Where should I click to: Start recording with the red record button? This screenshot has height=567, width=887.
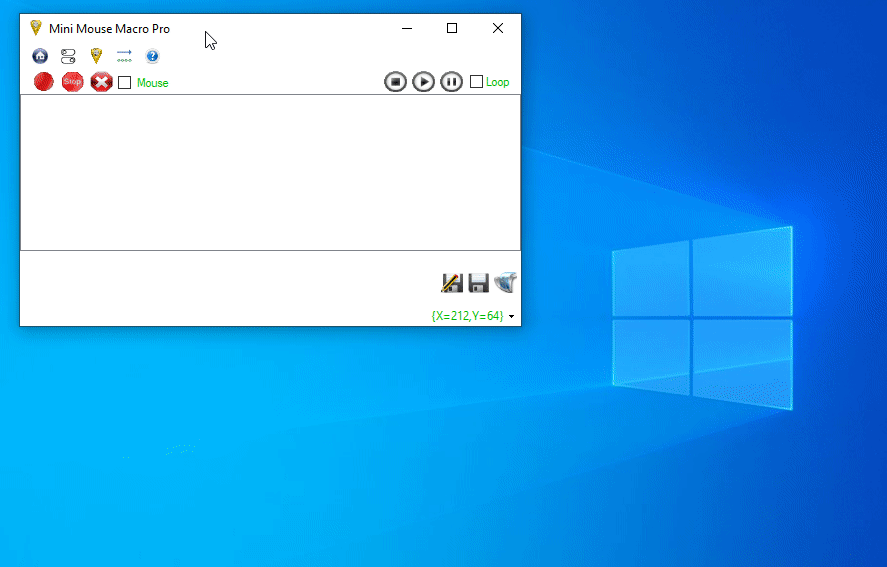(x=43, y=82)
